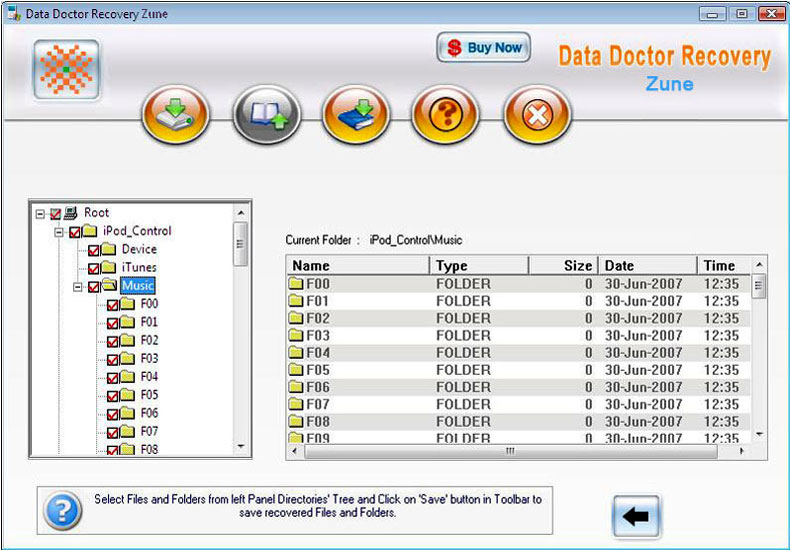The height and width of the screenshot is (550, 790).
Task: Click the F08 folder icon in file list
Action: pos(296,421)
